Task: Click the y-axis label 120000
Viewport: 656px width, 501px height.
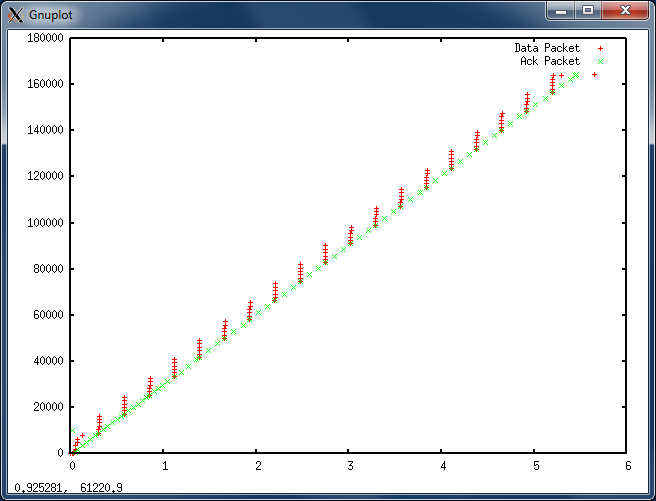Action: [x=45, y=176]
